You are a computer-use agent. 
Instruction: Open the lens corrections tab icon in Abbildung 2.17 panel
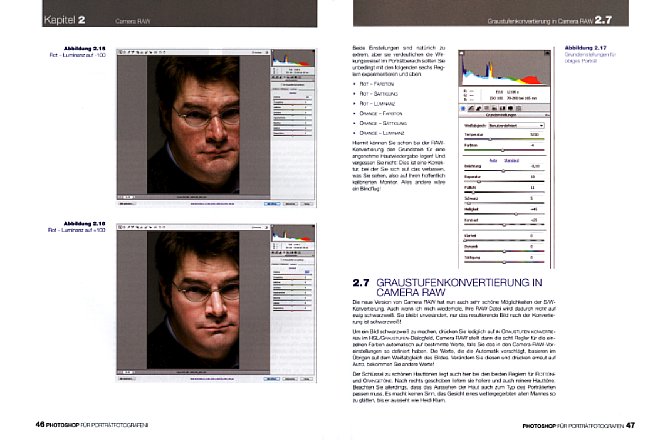502,108
